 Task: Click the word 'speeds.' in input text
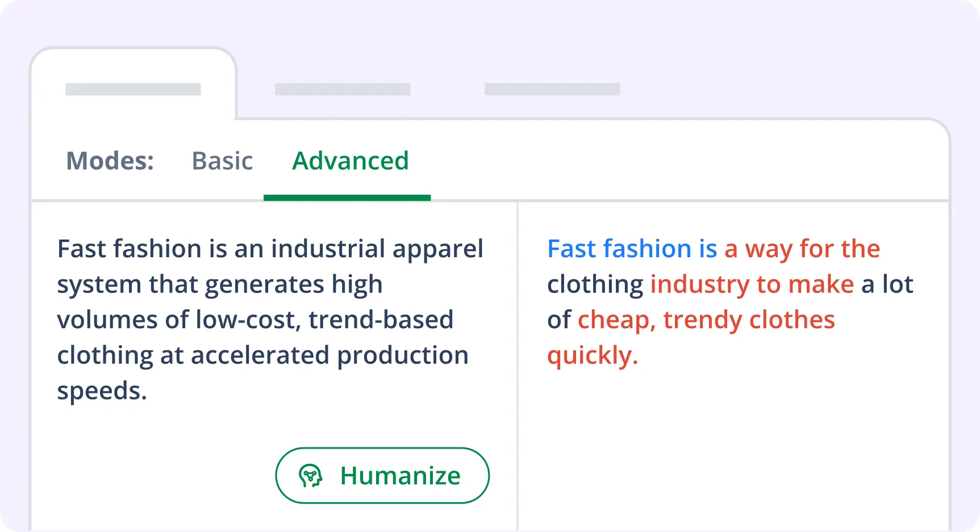coord(102,391)
